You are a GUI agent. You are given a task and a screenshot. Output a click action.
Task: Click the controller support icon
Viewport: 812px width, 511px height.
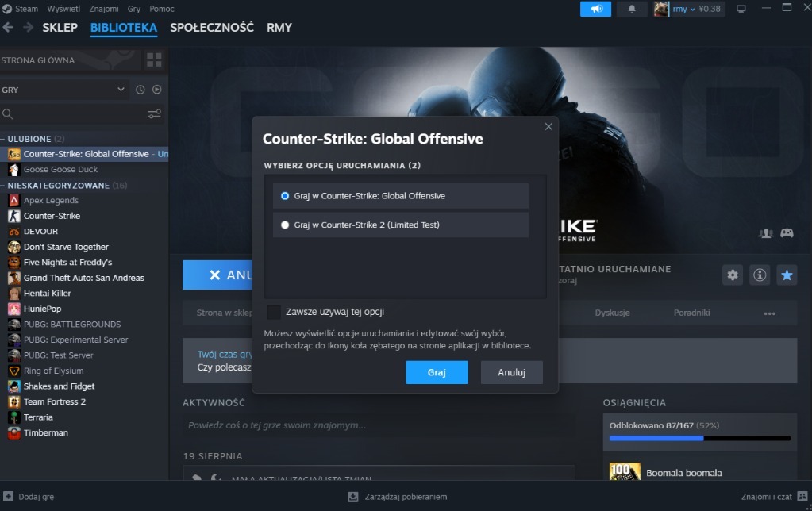coord(787,233)
